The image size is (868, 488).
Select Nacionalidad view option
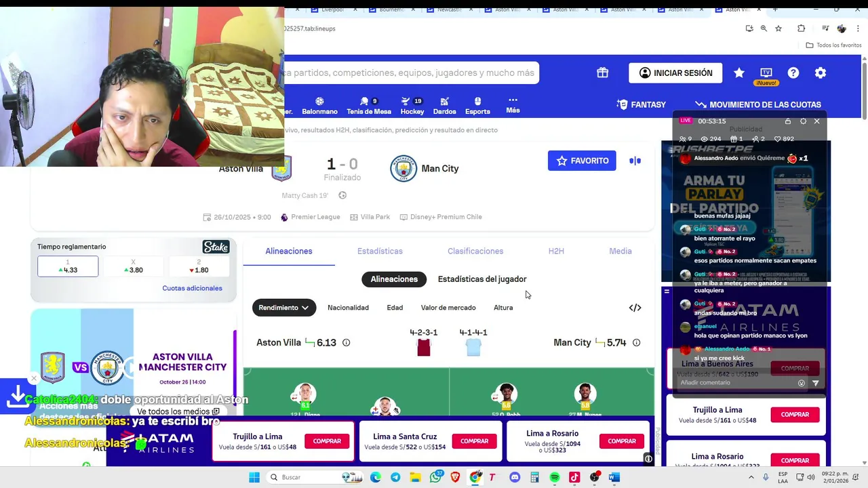(x=348, y=308)
